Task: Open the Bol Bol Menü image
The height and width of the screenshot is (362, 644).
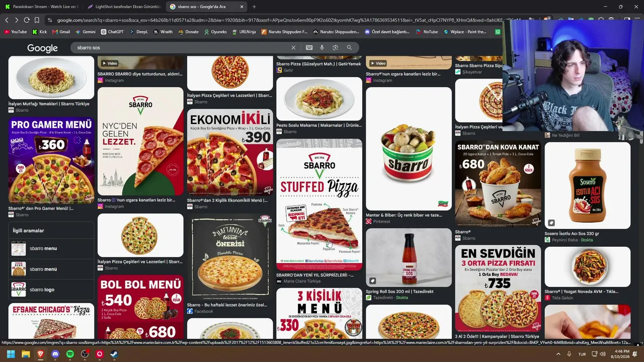Action: 140,307
